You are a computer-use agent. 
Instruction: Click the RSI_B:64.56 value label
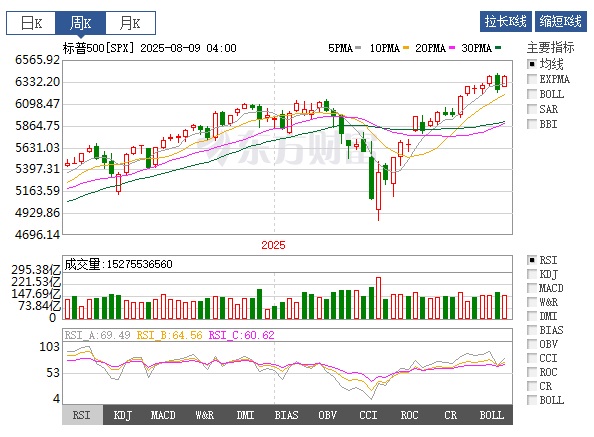coord(169,335)
